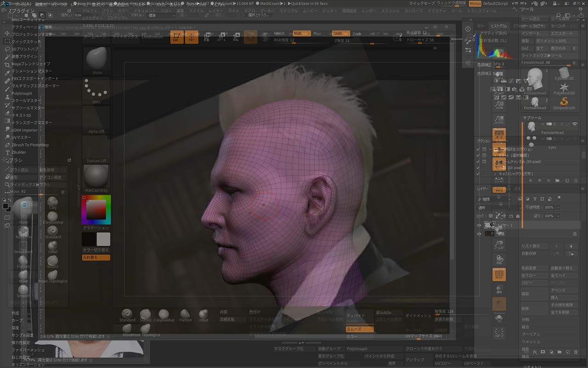Toggle the Zsub button
The height and width of the screenshot is (368, 588).
[356, 34]
